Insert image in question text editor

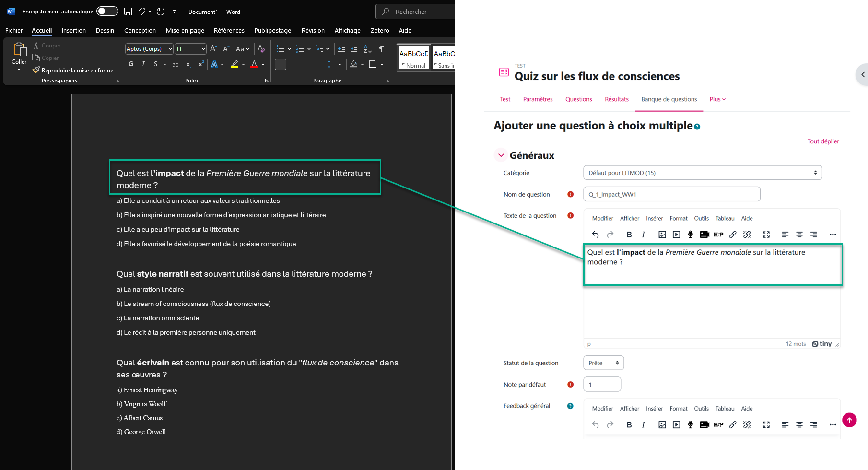pos(662,235)
